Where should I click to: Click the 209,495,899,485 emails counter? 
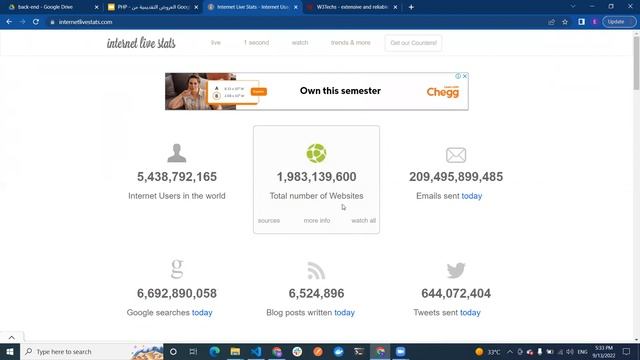pyautogui.click(x=456, y=177)
